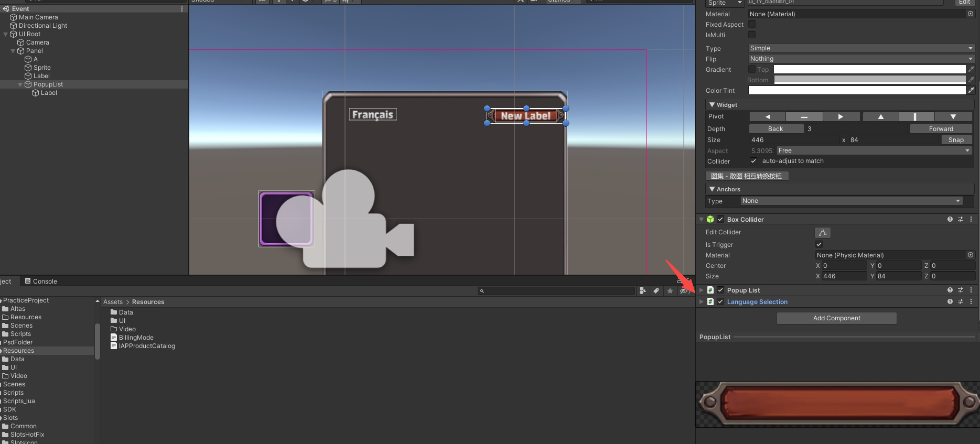Click the Snap size button
This screenshot has height=444, width=980.
pos(956,140)
